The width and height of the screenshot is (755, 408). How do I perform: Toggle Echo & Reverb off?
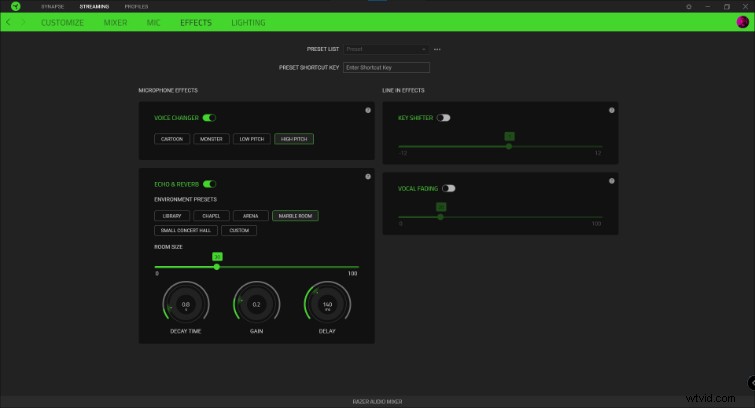pyautogui.click(x=209, y=184)
